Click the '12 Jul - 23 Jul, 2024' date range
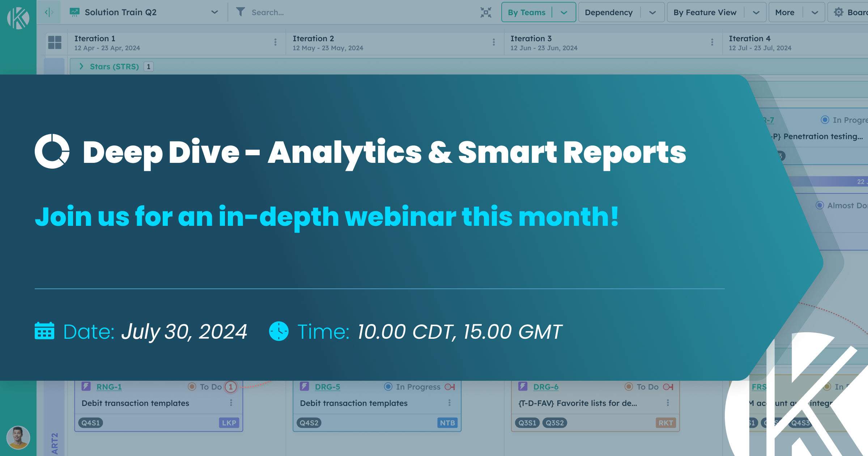 click(760, 48)
